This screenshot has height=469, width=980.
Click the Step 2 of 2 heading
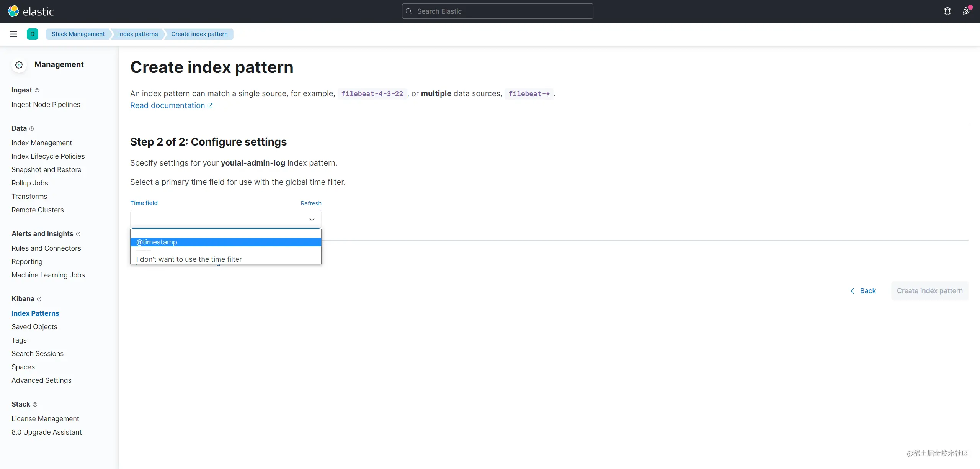click(208, 142)
